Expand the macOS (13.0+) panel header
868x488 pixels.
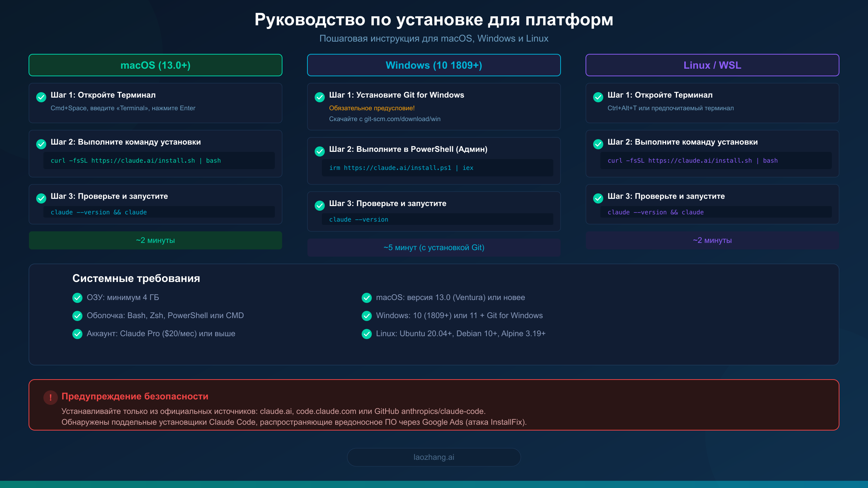click(155, 65)
